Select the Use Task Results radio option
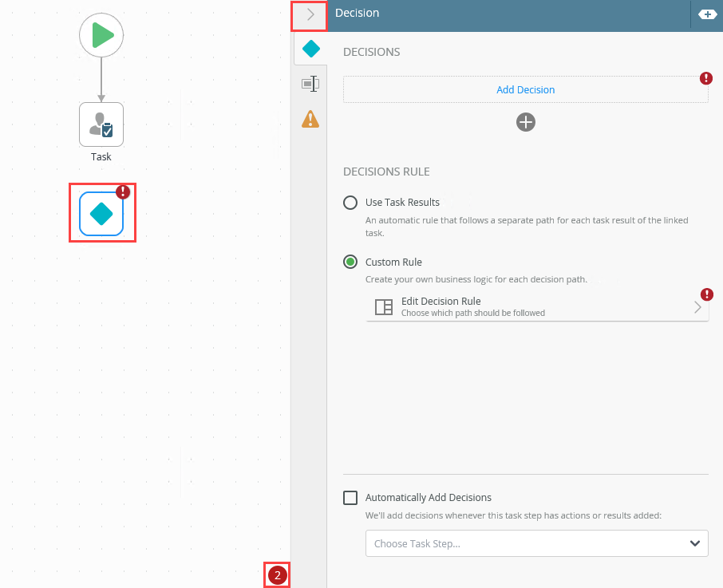 point(350,203)
